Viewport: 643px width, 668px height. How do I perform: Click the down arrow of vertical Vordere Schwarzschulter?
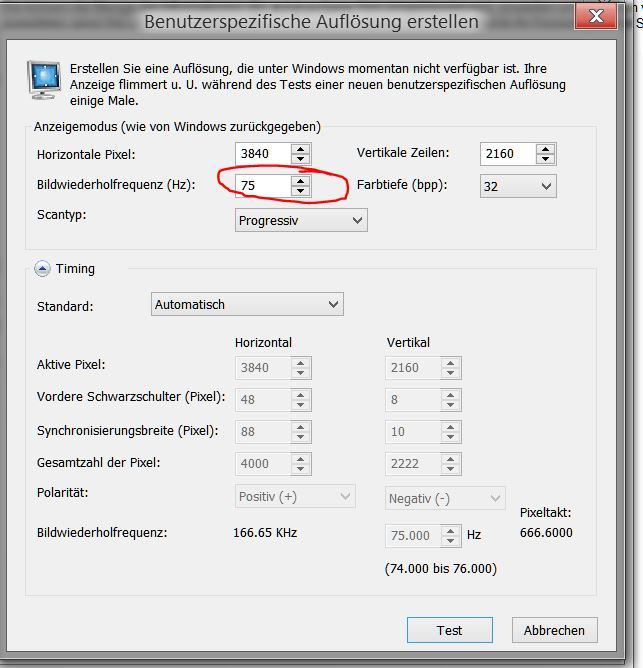(x=451, y=405)
